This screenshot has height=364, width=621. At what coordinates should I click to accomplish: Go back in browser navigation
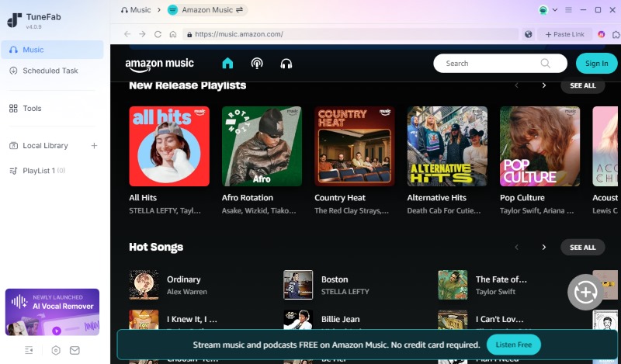tap(127, 34)
